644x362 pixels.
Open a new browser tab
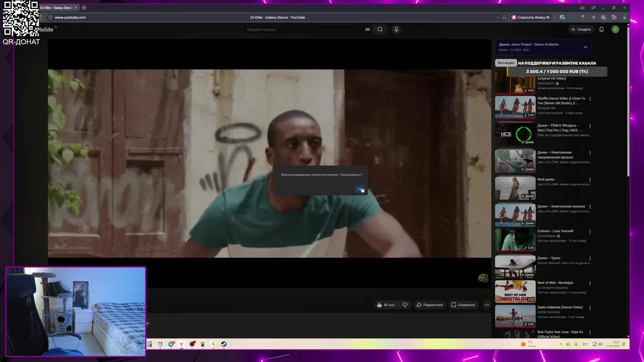84,8
